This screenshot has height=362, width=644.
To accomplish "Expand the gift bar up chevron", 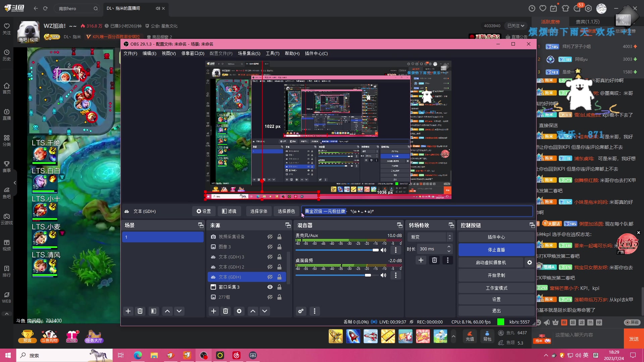I will tap(453, 336).
